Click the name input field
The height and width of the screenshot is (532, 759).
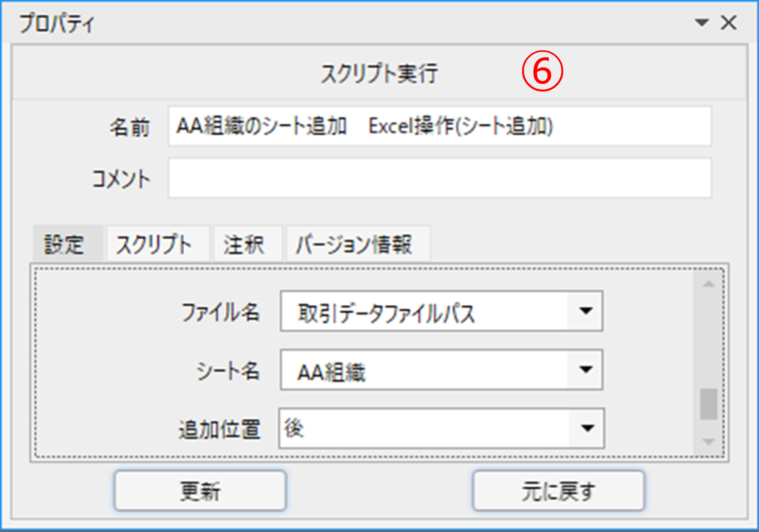point(439,126)
